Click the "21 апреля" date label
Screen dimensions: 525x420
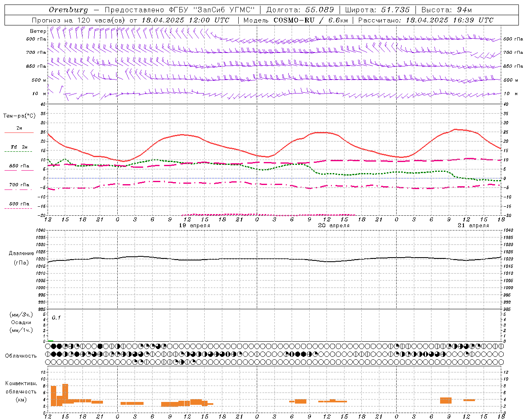(473, 226)
